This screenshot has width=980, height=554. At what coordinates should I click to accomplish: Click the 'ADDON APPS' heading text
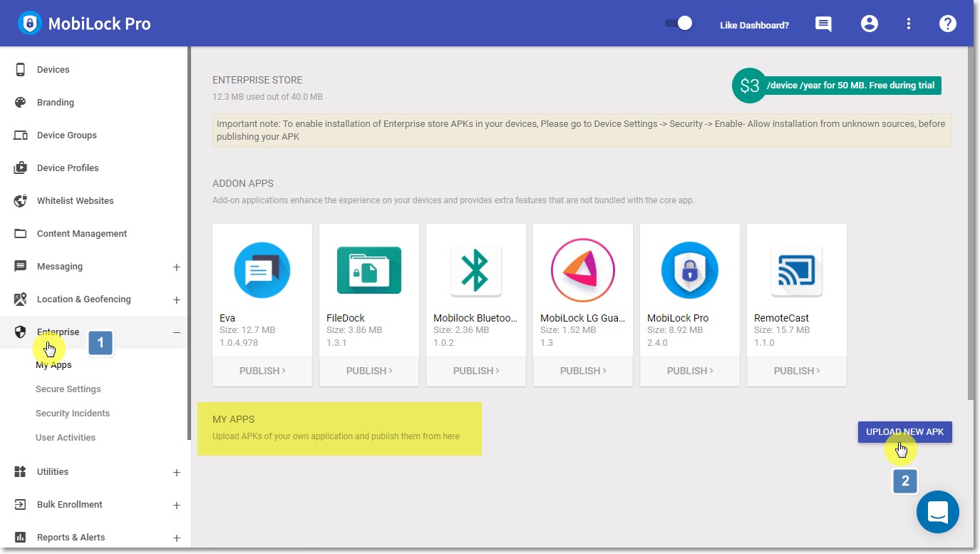point(243,183)
